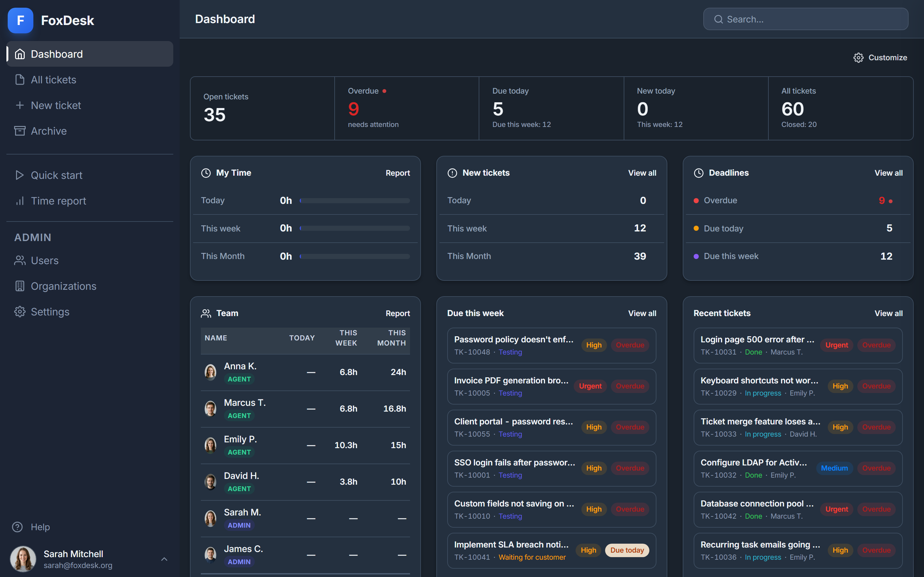This screenshot has height=577, width=924.
Task: Click the Team panel icon
Action: point(206,313)
